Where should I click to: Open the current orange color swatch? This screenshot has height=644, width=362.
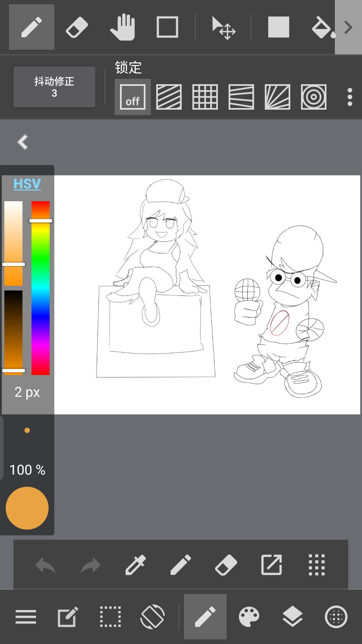coord(27,508)
